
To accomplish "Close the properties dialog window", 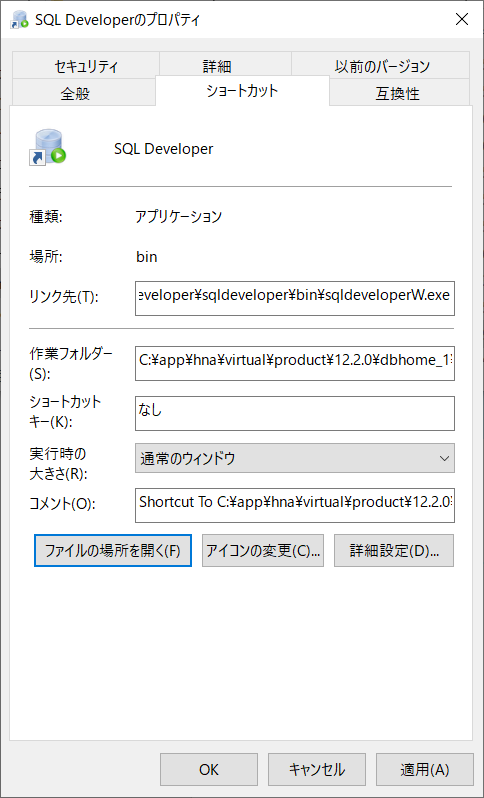I will 461,19.
